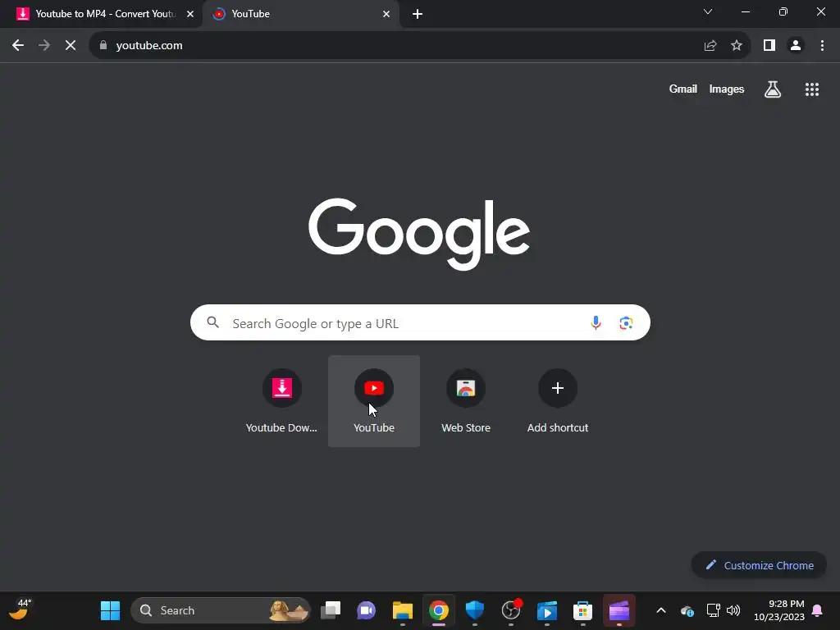840x630 pixels.
Task: Open the volume tray icon
Action: [x=733, y=610]
